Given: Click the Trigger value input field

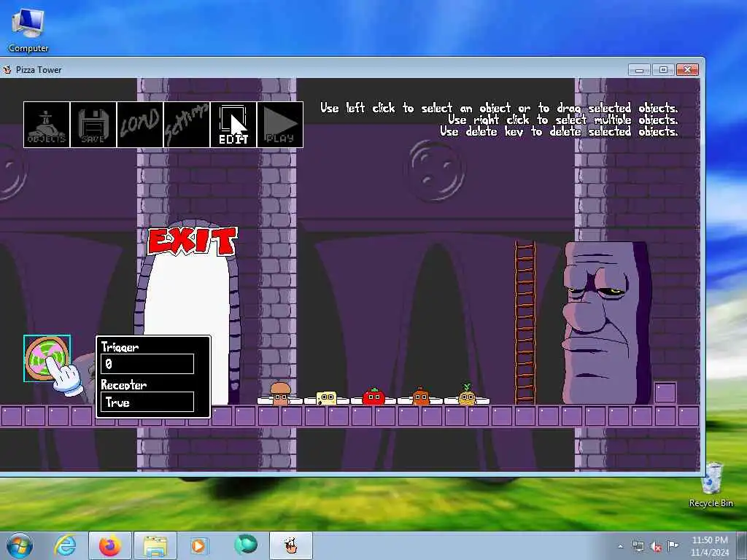Looking at the screenshot, I should (x=147, y=364).
